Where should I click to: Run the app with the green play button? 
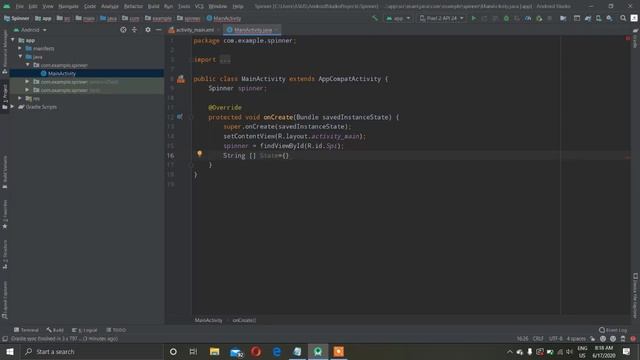(x=473, y=18)
